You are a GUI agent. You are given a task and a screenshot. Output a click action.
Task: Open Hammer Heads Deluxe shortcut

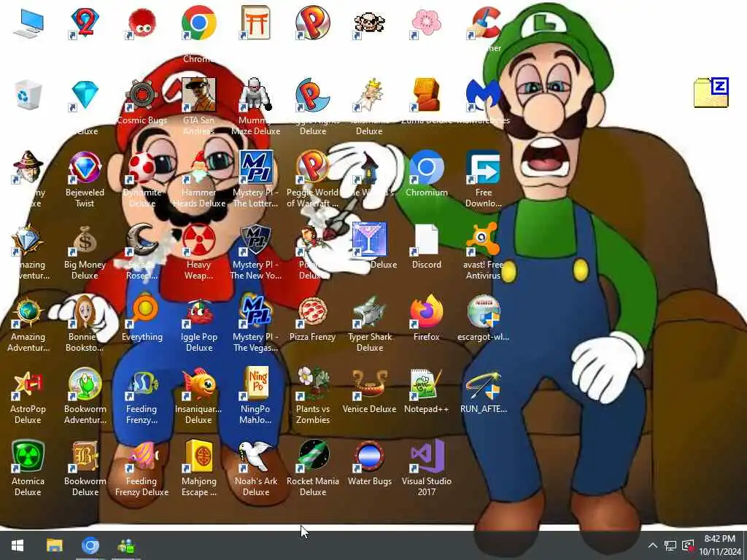click(x=198, y=168)
